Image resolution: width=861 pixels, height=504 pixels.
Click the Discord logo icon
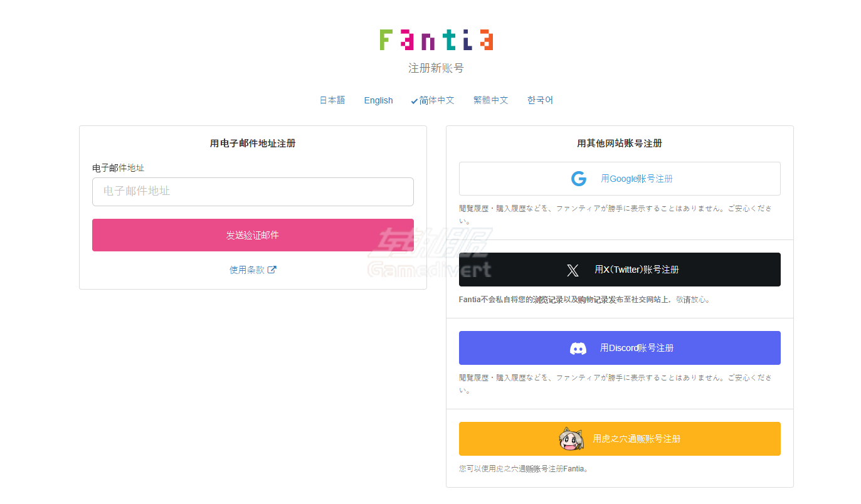click(x=578, y=349)
